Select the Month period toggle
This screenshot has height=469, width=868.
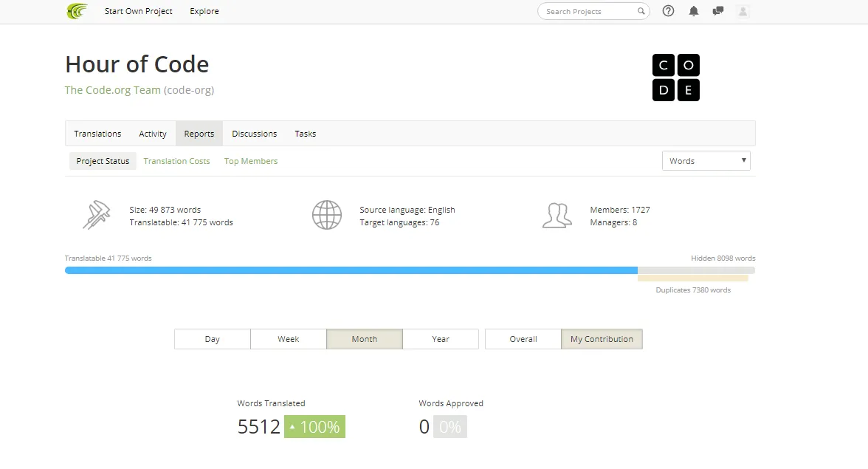365,339
